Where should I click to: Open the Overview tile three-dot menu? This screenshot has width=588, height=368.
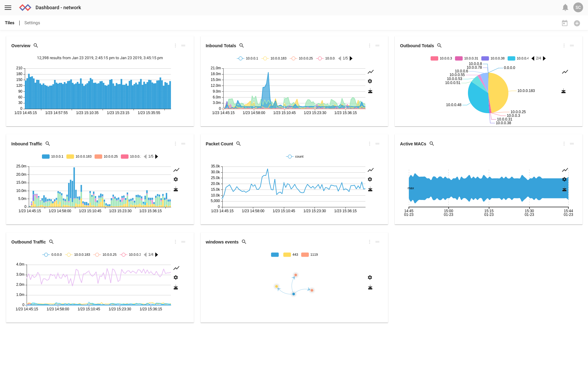click(175, 46)
